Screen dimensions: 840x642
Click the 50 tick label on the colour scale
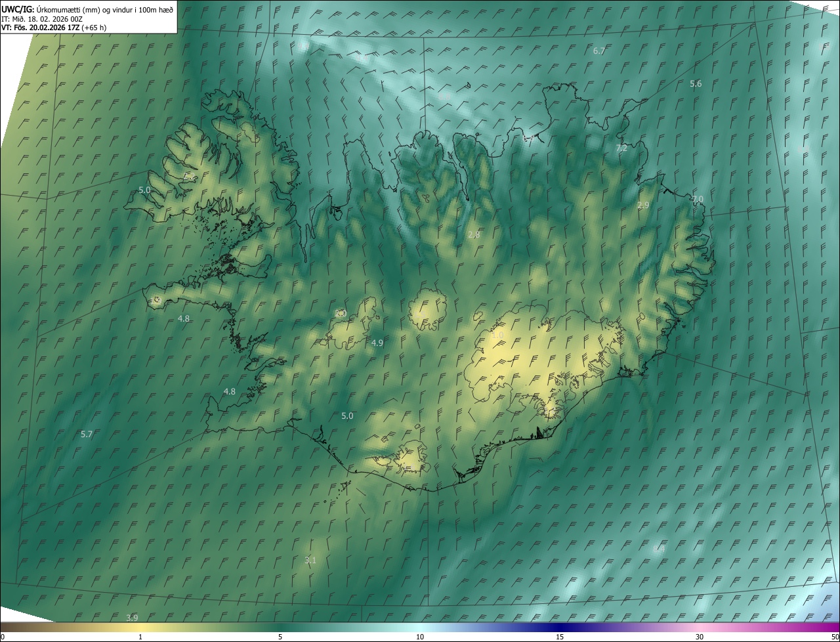(x=835, y=637)
